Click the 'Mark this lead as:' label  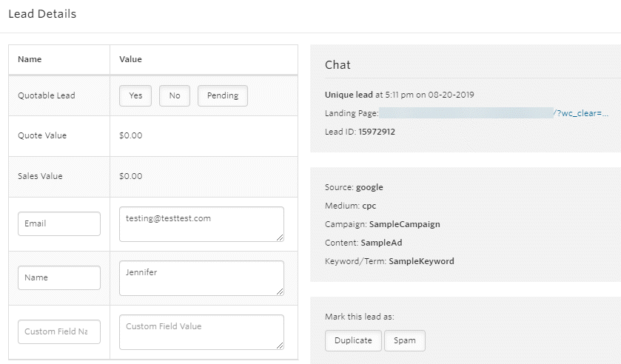(x=360, y=317)
